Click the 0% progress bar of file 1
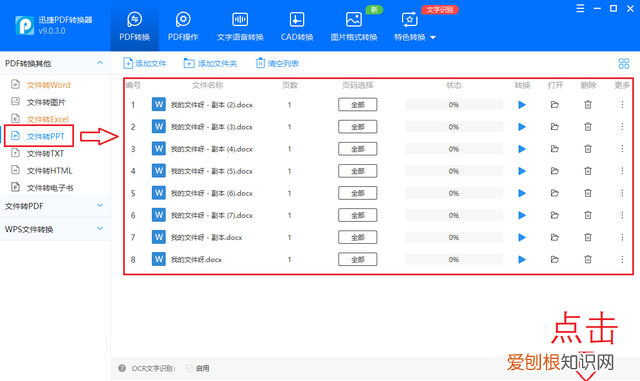The height and width of the screenshot is (381, 640). [x=454, y=105]
